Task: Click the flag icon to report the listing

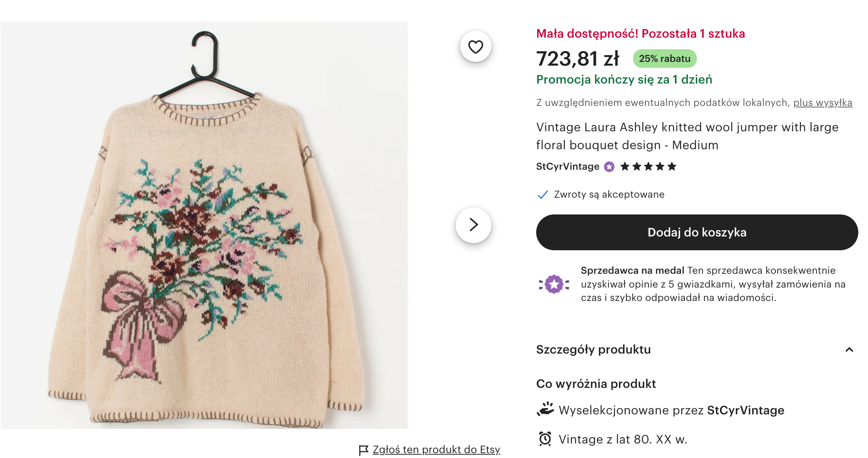Action: click(363, 450)
